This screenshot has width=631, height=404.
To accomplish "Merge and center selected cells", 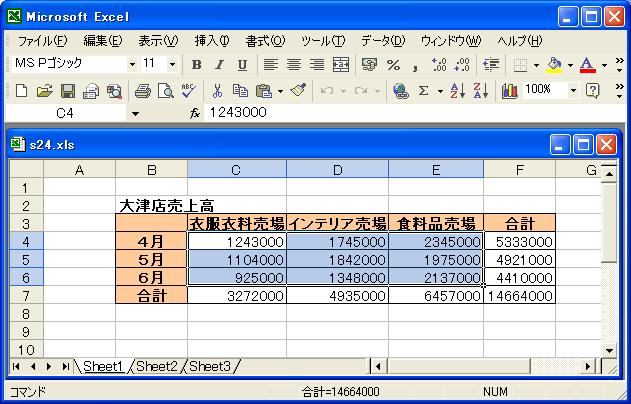I will (340, 65).
